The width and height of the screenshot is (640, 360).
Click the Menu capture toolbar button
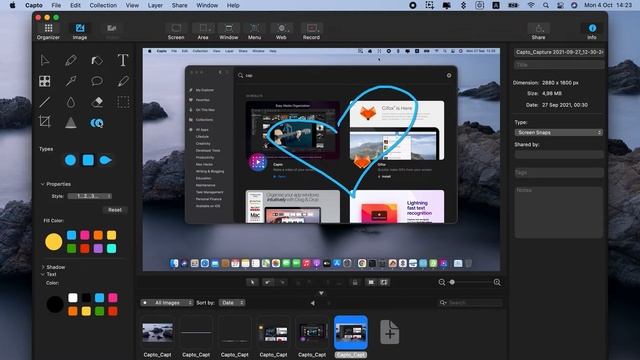(x=254, y=31)
